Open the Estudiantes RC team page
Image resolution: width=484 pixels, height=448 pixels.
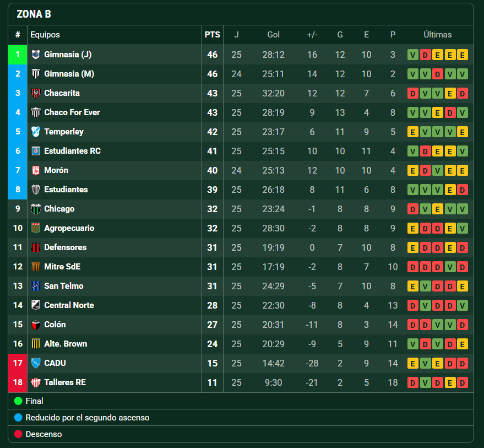pyautogui.click(x=72, y=151)
